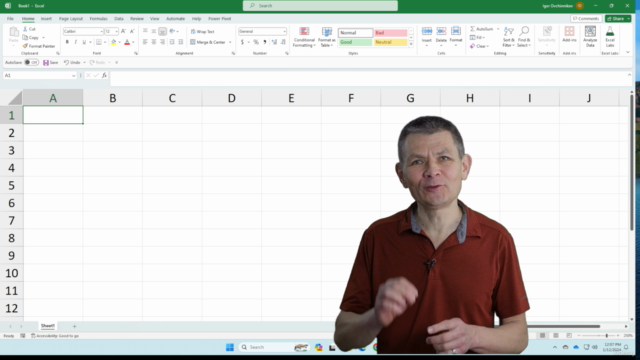Viewport: 640px width, 360px height.
Task: Click the Orientation text angle icon
Action: point(172,31)
